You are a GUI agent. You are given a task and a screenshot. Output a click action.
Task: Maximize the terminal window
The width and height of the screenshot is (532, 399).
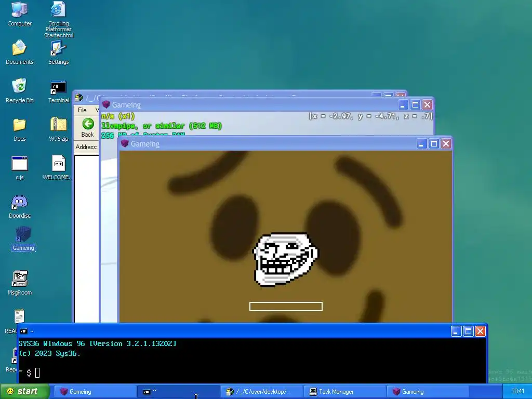(468, 331)
